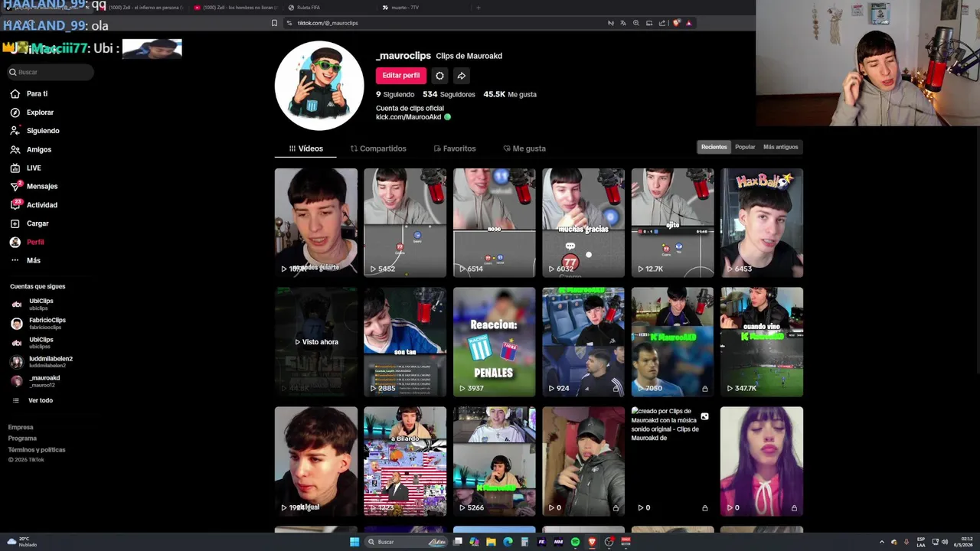Click the Editar perfil button

[x=400, y=76]
